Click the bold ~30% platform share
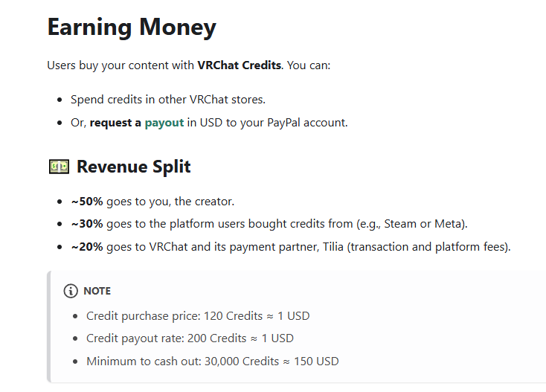This screenshot has width=546, height=392. (x=87, y=224)
